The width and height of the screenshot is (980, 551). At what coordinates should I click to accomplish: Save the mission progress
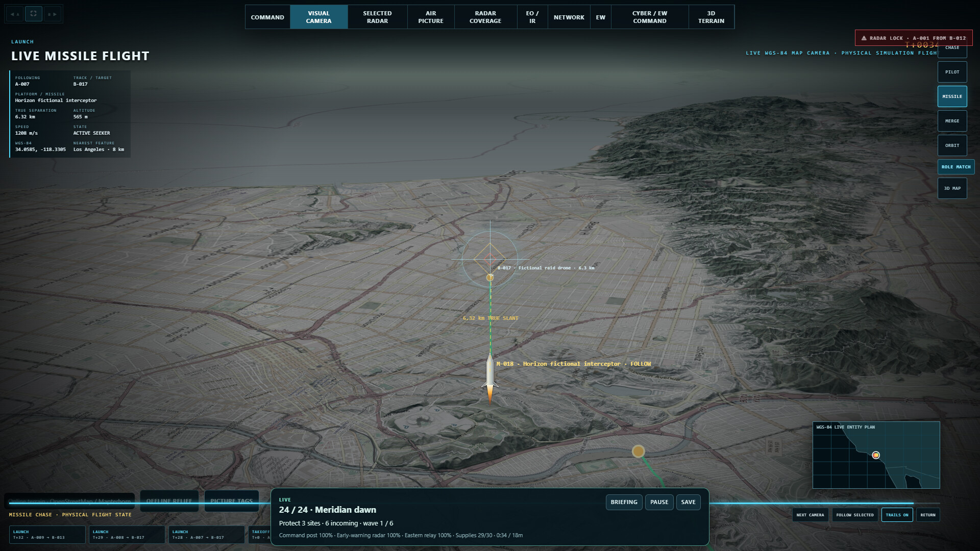coord(688,502)
